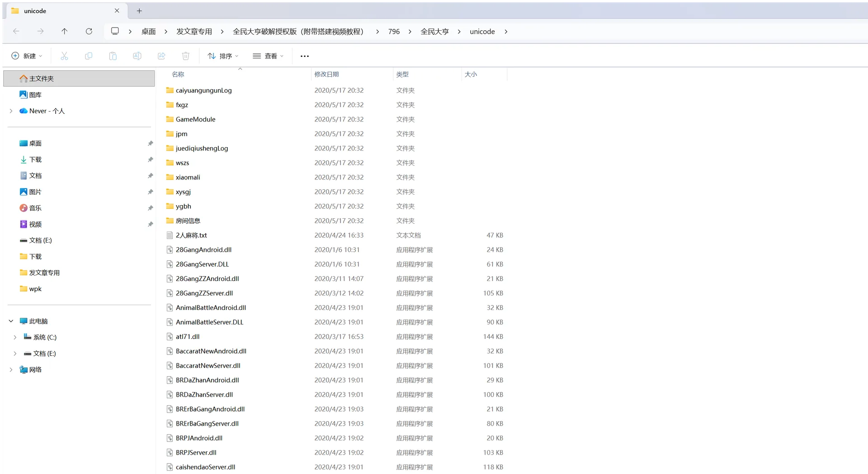Image resolution: width=868 pixels, height=474 pixels.
Task: Sort by the 大小 (Size) column header
Action: pyautogui.click(x=471, y=75)
